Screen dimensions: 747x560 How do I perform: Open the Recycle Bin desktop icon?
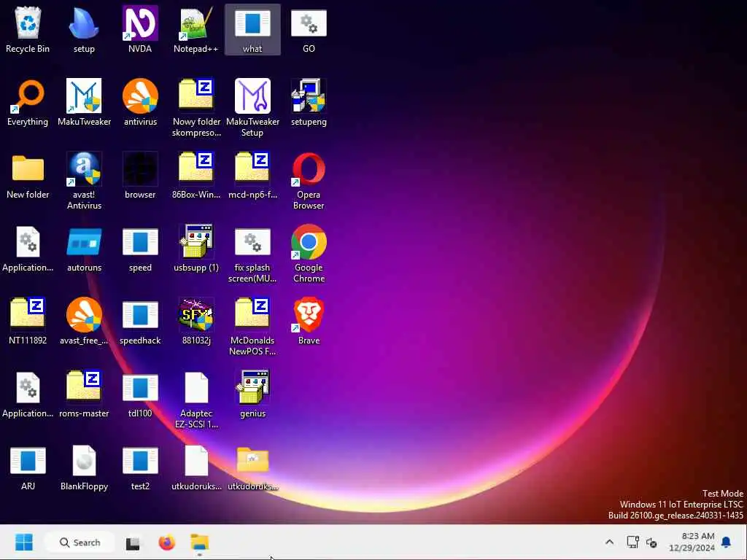(x=28, y=29)
